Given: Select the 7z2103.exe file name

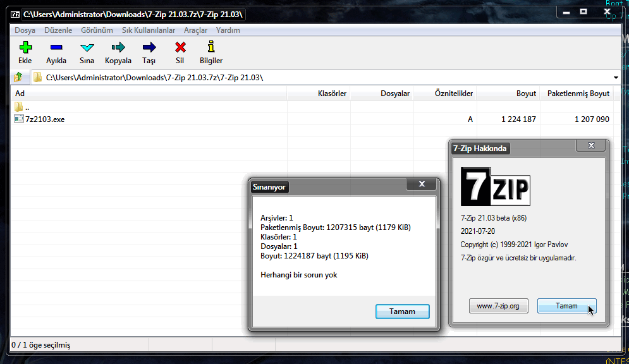Looking at the screenshot, I should click(45, 119).
